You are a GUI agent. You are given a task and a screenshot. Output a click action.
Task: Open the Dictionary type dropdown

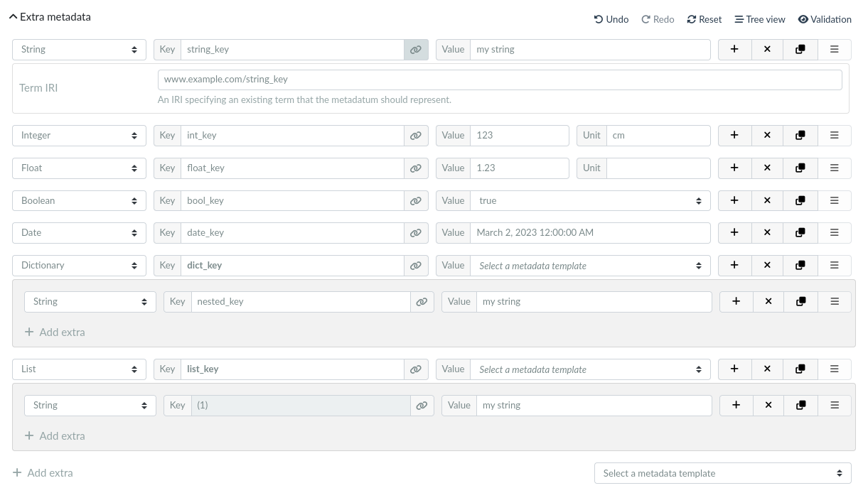tap(79, 265)
